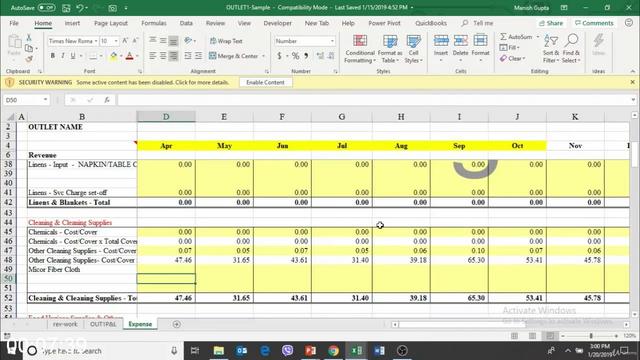Toggle align left icon
Image resolution: width=640 pixels, height=360 pixels.
[x=153, y=56]
